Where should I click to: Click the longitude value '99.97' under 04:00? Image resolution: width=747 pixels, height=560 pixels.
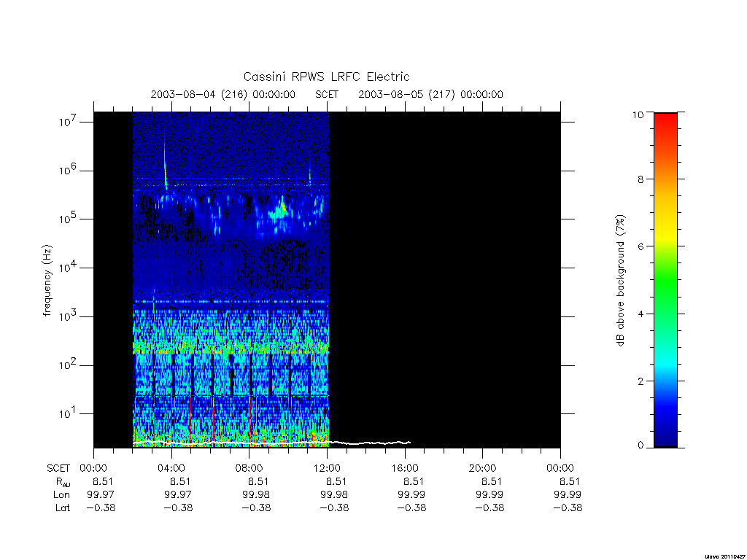click(178, 495)
